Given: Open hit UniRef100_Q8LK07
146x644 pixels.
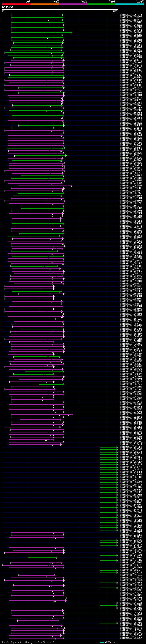Looking at the screenshot, I should (131, 63).
